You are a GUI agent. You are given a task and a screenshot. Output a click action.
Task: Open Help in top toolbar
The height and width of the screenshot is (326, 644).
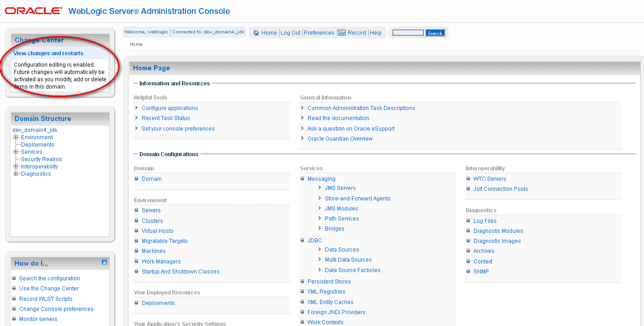click(376, 33)
